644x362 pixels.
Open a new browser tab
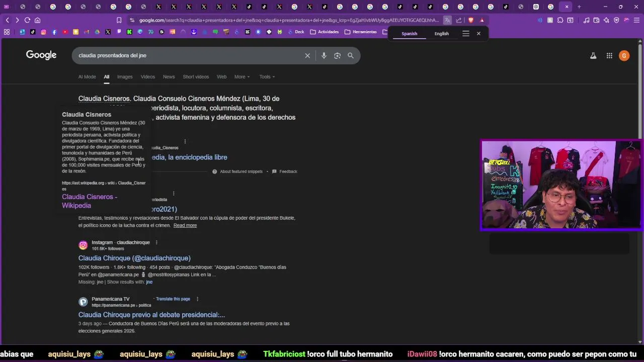pos(579,7)
